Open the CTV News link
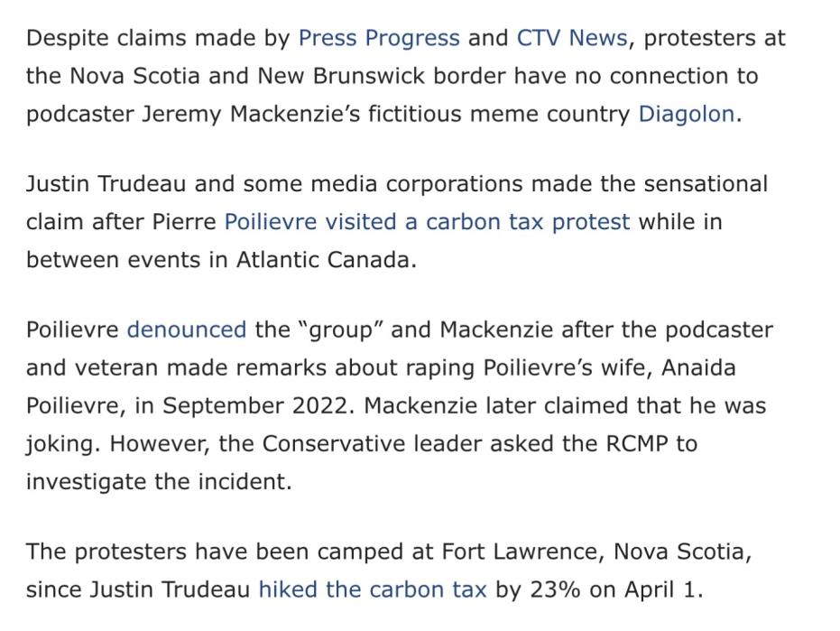This screenshot has height=631, width=840. click(x=571, y=38)
